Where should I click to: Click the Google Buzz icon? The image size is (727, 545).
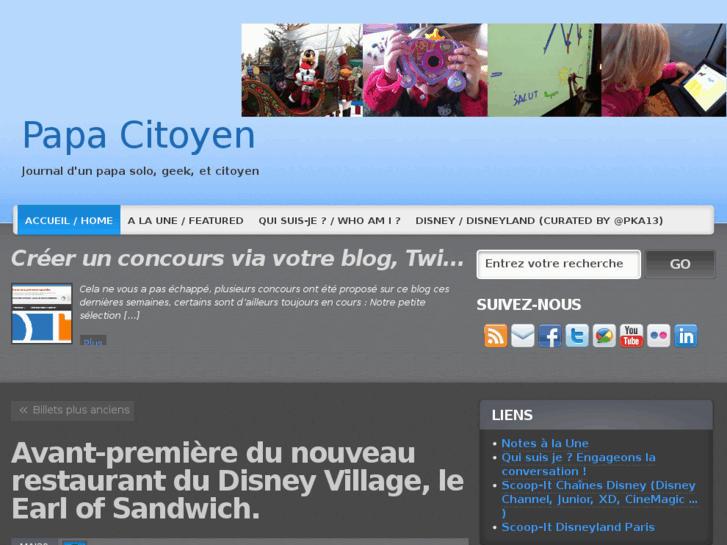[604, 336]
